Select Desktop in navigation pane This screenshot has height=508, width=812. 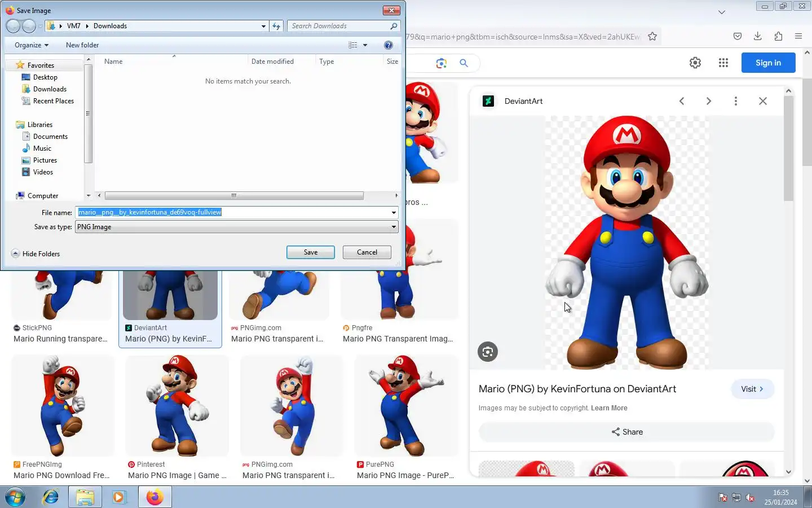tap(45, 77)
